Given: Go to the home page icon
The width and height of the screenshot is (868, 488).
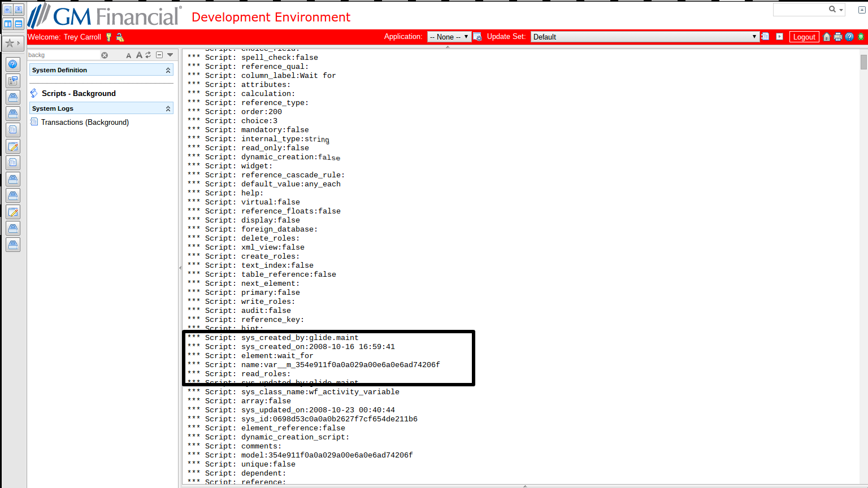Looking at the screenshot, I should click(x=827, y=37).
